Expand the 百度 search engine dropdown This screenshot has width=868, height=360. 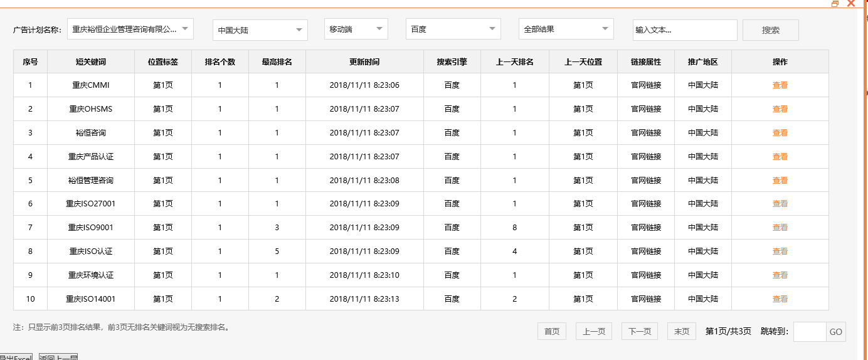click(453, 29)
